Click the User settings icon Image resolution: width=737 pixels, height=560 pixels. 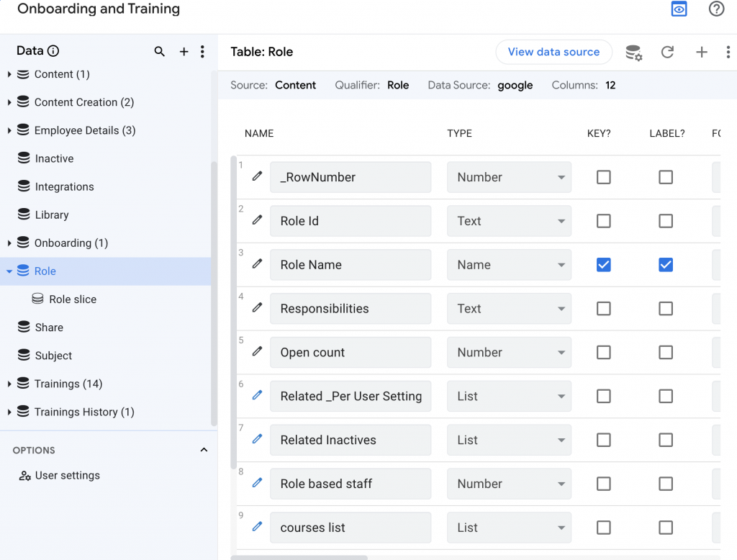point(24,476)
